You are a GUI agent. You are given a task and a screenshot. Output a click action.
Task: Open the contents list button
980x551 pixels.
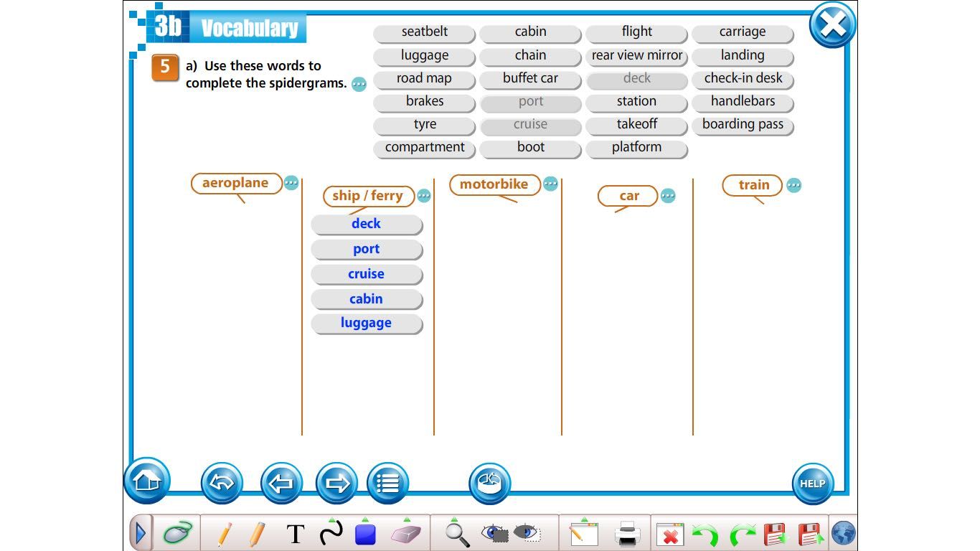[387, 483]
